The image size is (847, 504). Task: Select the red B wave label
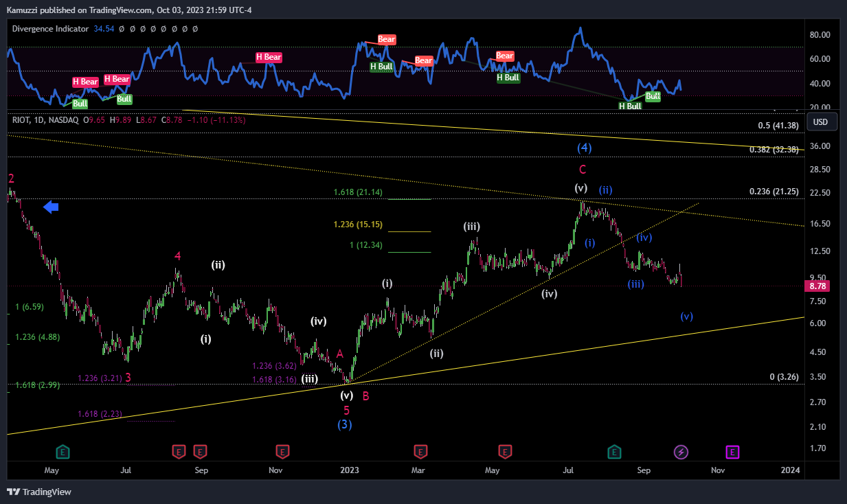coord(366,396)
